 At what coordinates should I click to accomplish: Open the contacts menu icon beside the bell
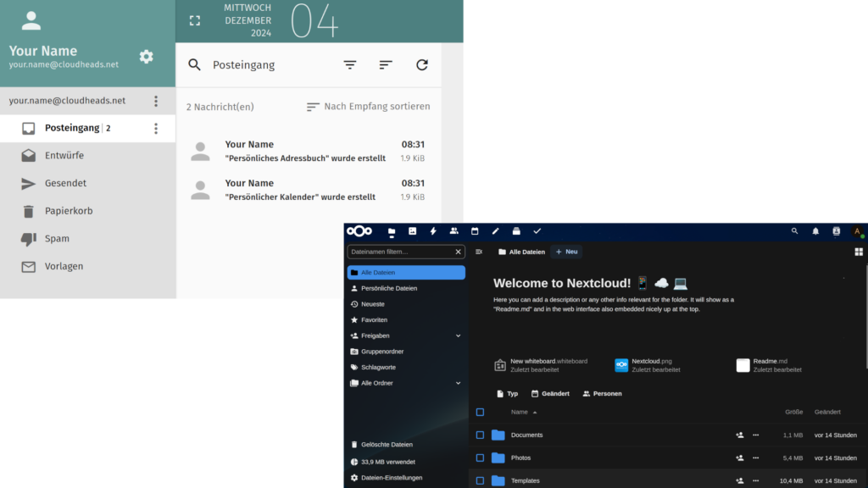[x=837, y=231]
